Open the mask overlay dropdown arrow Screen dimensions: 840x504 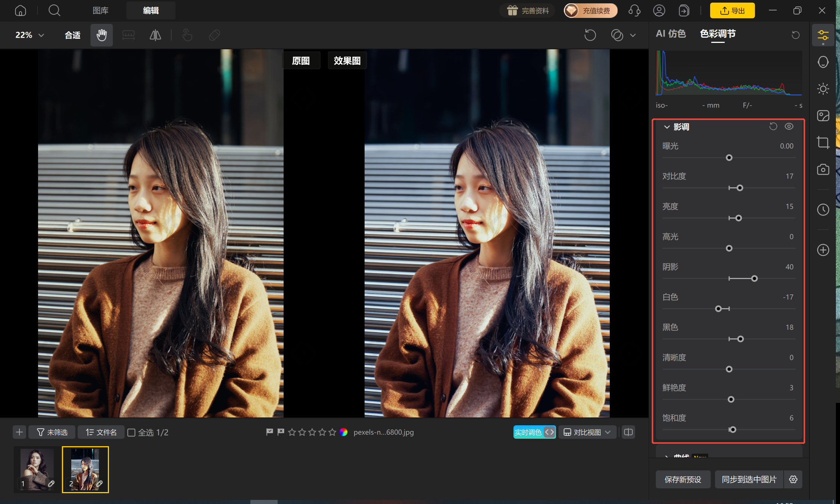633,35
